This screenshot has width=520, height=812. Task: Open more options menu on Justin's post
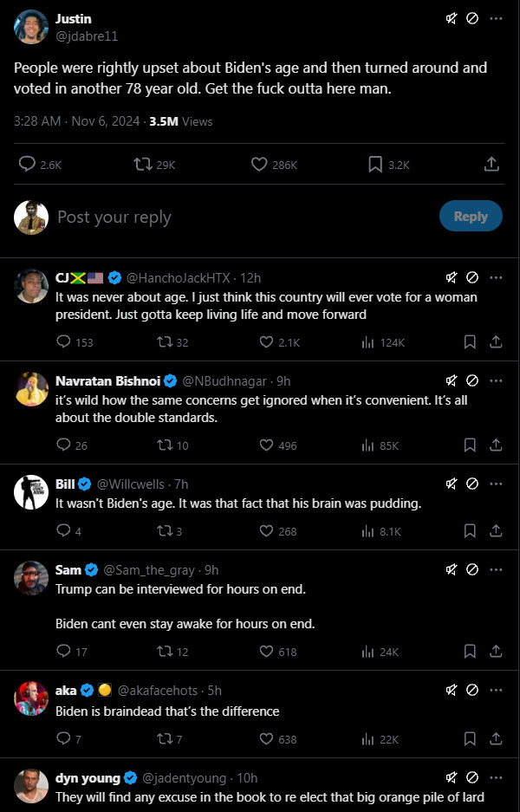pyautogui.click(x=496, y=18)
